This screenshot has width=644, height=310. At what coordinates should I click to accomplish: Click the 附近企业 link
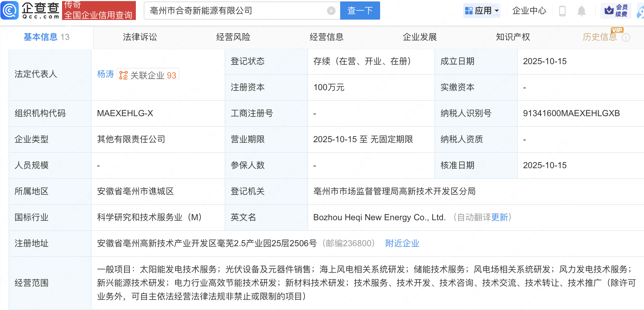pyautogui.click(x=402, y=243)
